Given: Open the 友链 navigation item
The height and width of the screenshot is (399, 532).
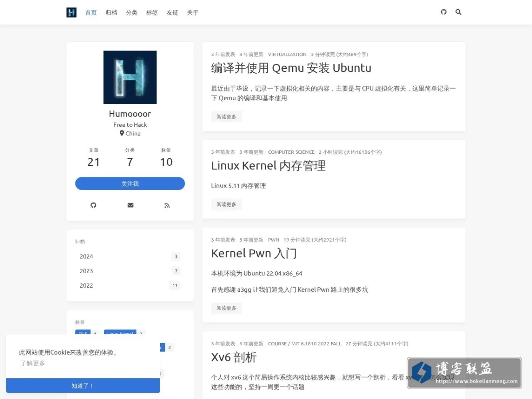Looking at the screenshot, I should [x=172, y=12].
